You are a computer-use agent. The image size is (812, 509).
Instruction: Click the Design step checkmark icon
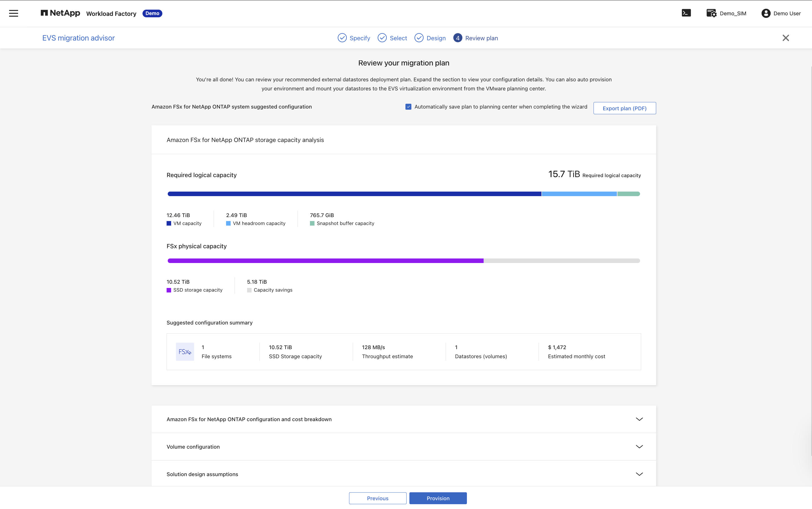[419, 38]
